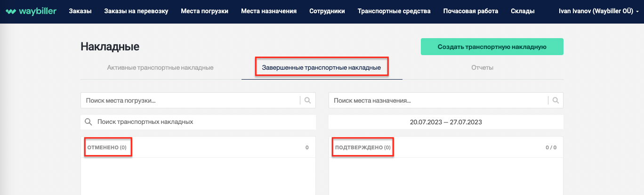The height and width of the screenshot is (195, 644).
Task: Click the ОТМЕНЕНО (0) column header
Action: coord(107,147)
